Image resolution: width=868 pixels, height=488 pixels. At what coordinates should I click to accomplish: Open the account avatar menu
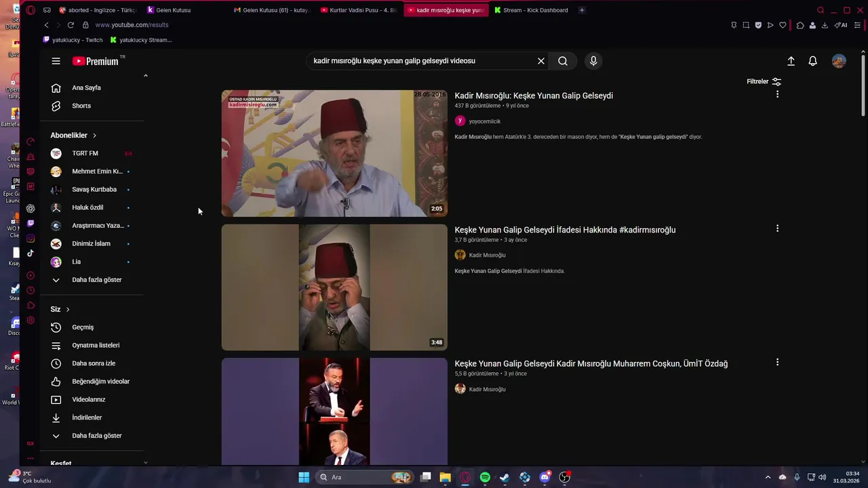point(839,61)
